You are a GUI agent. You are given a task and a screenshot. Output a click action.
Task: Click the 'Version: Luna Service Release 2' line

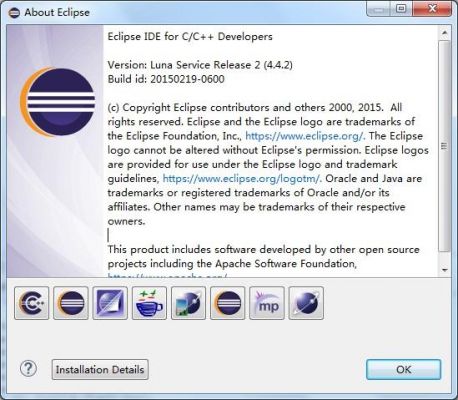[x=200, y=65]
